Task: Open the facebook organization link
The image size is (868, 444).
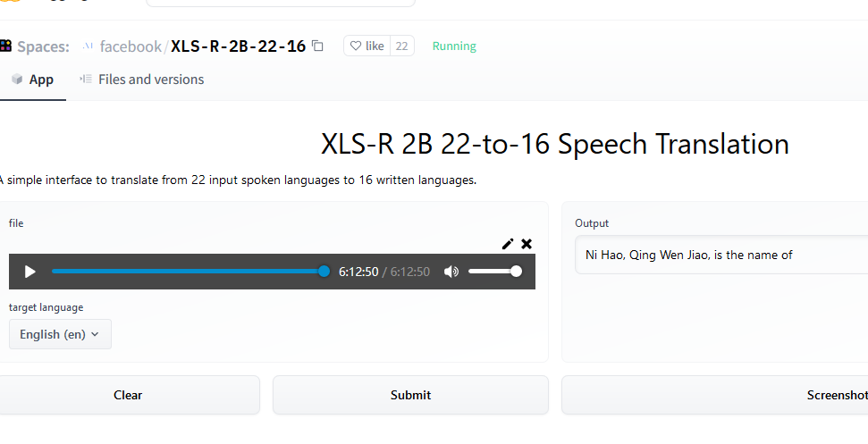Action: [131, 46]
